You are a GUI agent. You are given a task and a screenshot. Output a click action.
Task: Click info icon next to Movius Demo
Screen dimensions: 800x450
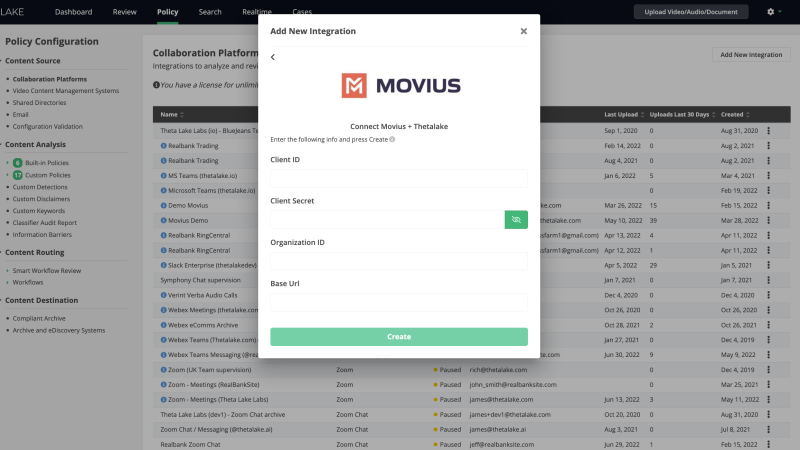[163, 220]
